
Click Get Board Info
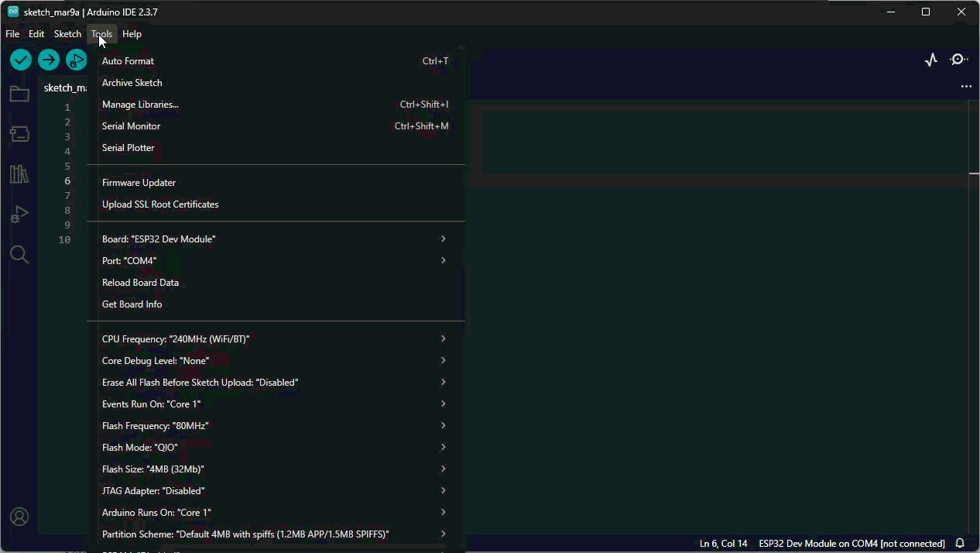(x=132, y=304)
